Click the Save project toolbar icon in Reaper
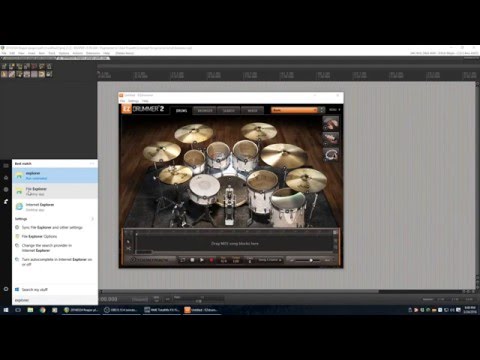The image size is (480, 360). click(x=19, y=66)
